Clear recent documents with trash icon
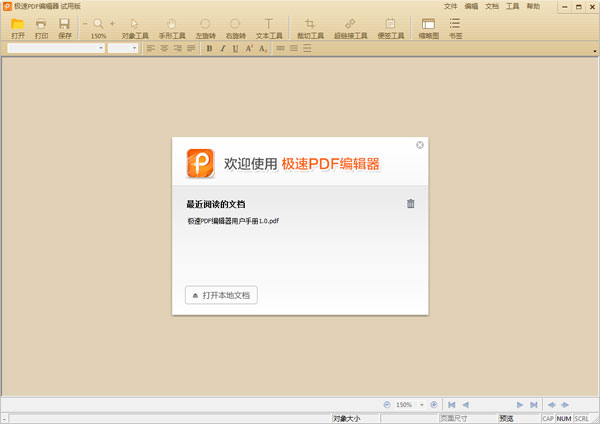Viewport: 600px width, 424px height. point(411,204)
